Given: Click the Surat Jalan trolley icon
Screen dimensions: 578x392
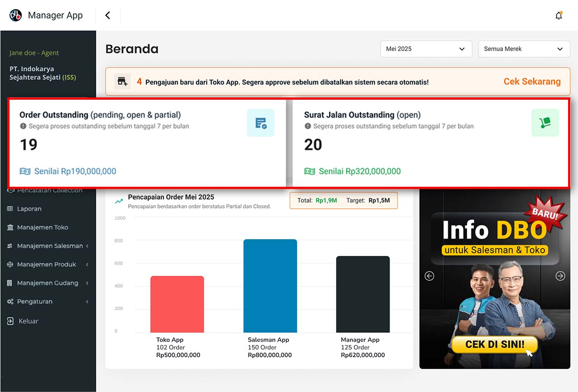Looking at the screenshot, I should click(545, 123).
